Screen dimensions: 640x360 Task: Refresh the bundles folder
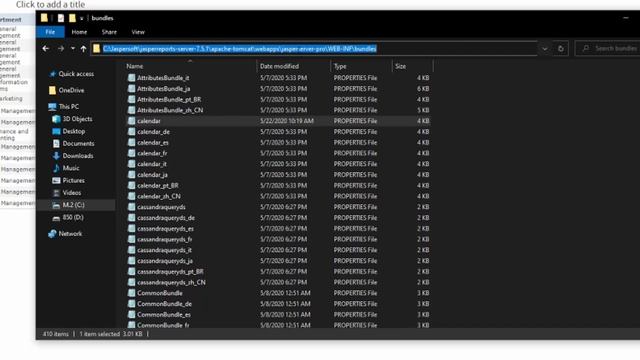tap(560, 49)
